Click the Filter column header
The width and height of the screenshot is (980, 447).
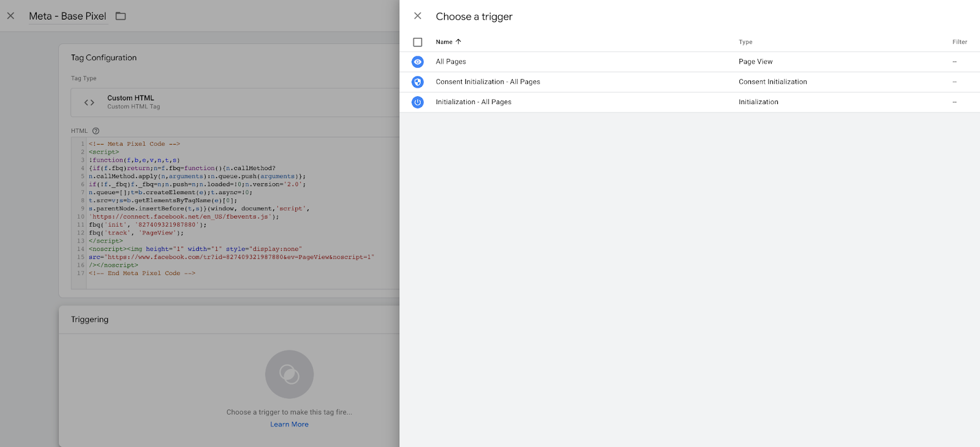(x=960, y=42)
